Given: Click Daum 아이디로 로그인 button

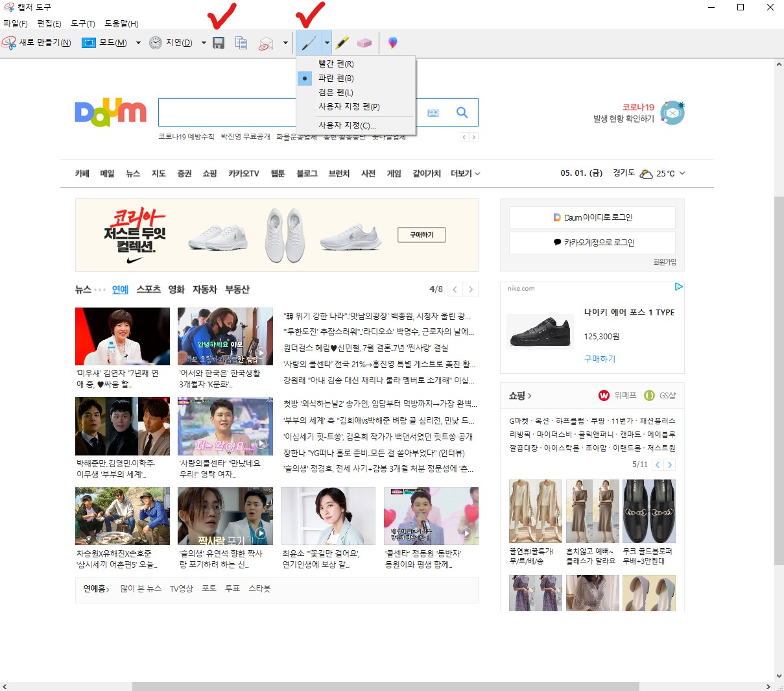Looking at the screenshot, I should (x=592, y=217).
